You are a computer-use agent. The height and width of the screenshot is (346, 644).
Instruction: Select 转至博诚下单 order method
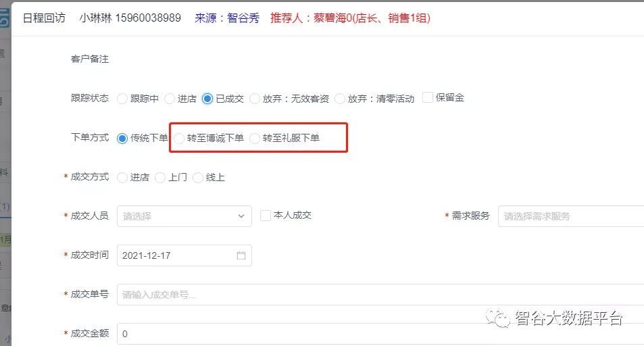tap(179, 138)
